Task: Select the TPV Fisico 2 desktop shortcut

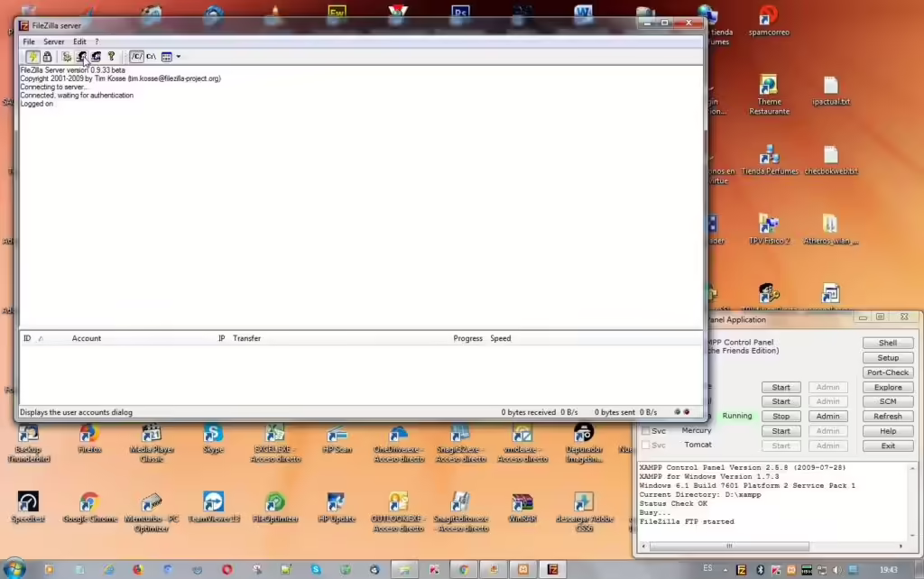Action: 769,230
